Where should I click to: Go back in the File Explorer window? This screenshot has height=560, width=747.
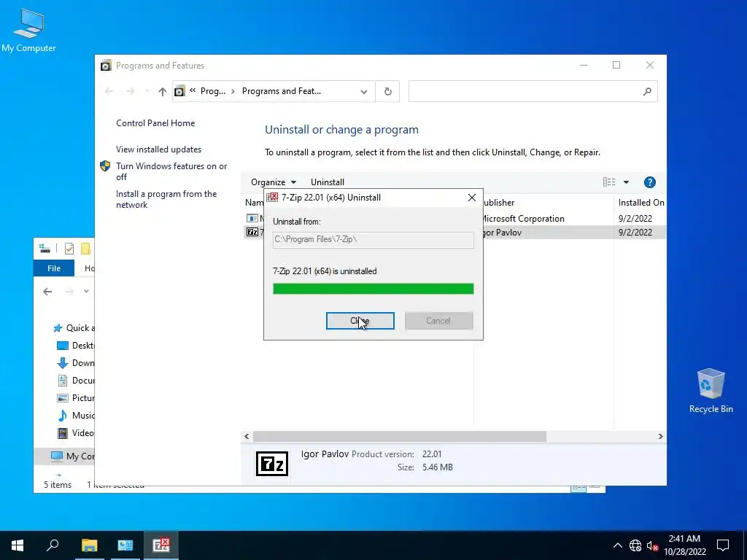47,292
